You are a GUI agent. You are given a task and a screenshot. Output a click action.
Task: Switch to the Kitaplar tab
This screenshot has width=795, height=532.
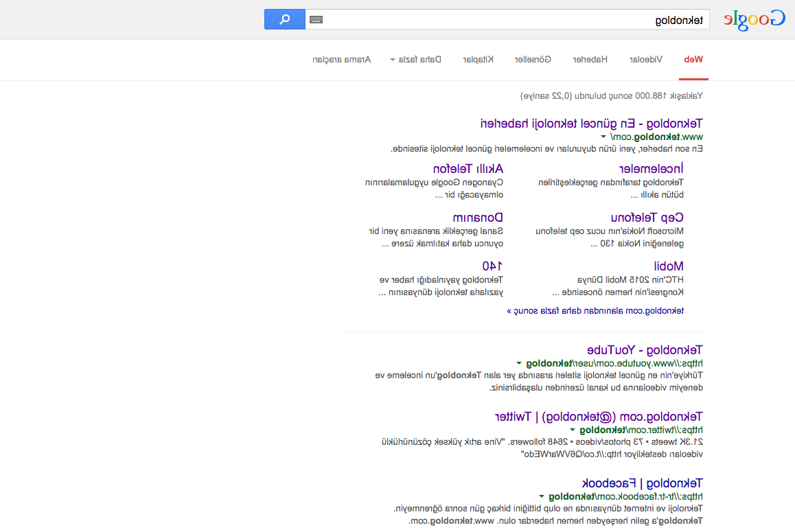pyautogui.click(x=478, y=59)
